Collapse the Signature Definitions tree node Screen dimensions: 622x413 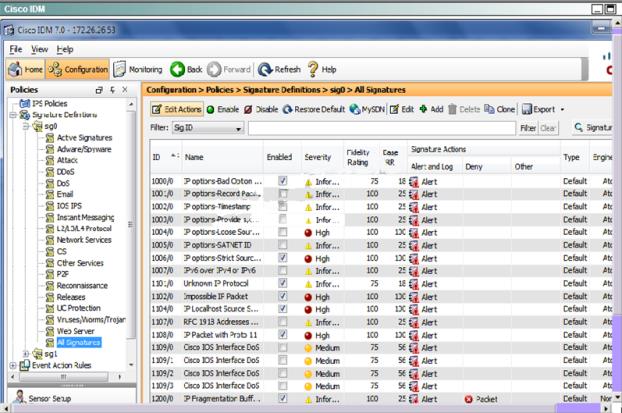tap(13, 115)
